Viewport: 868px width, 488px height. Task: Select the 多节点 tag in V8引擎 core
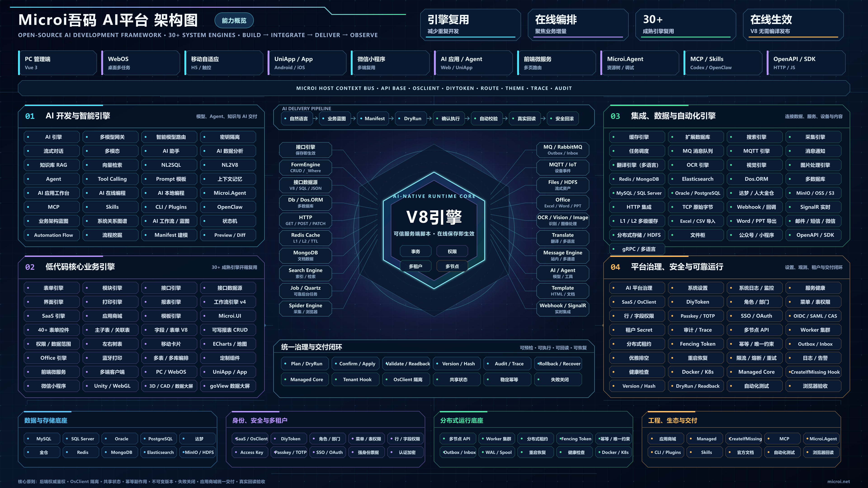click(452, 266)
